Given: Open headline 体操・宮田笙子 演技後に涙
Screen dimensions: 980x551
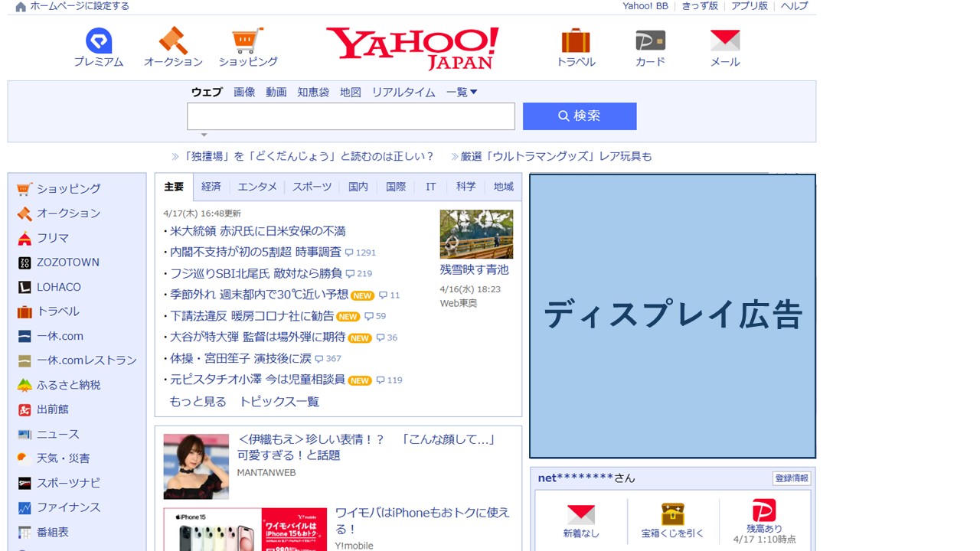Looking at the screenshot, I should coord(240,358).
